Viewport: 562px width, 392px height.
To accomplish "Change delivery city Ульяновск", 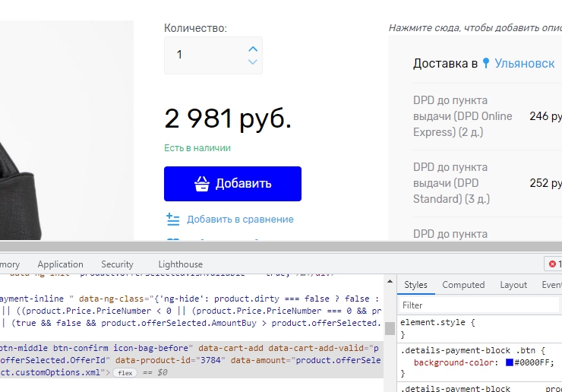I will coord(524,64).
